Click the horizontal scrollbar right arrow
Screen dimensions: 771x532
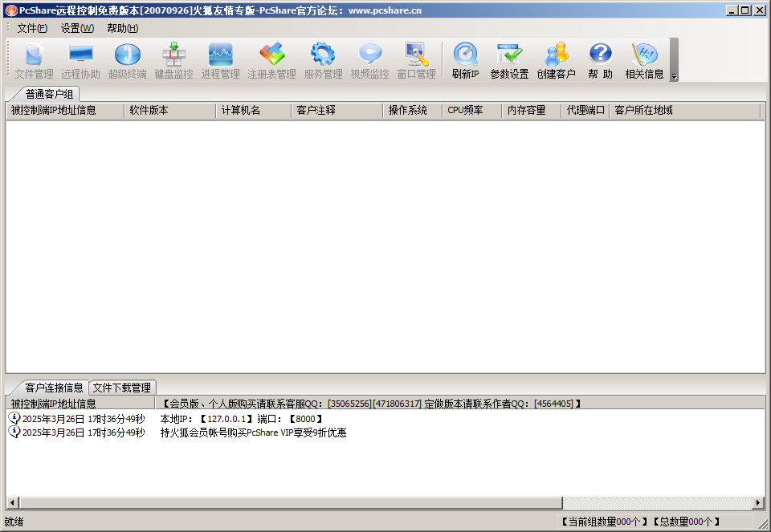point(758,503)
